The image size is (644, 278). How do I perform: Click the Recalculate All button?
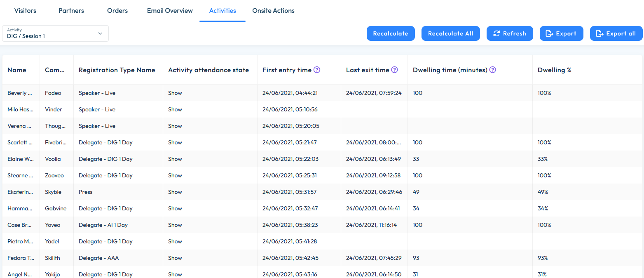tap(450, 33)
